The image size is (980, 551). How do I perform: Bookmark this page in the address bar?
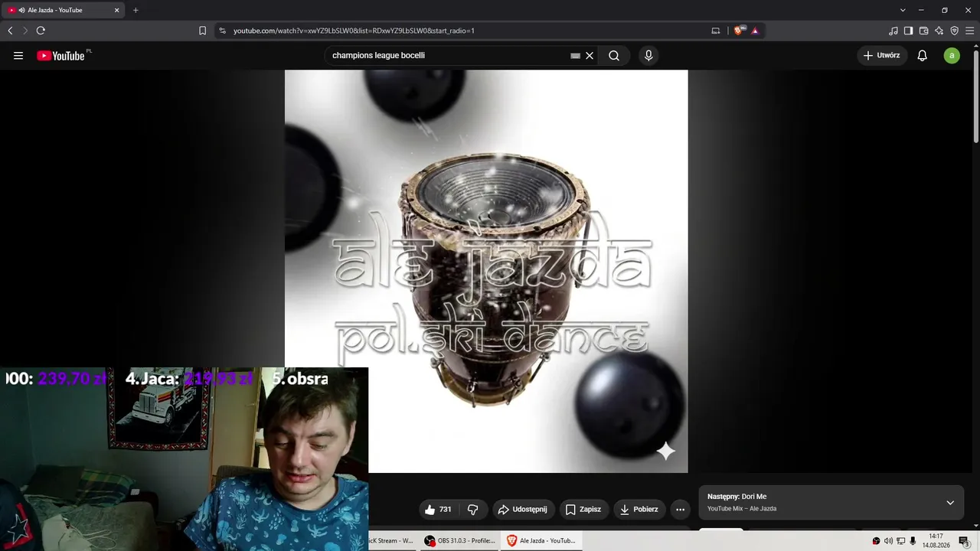point(202,31)
